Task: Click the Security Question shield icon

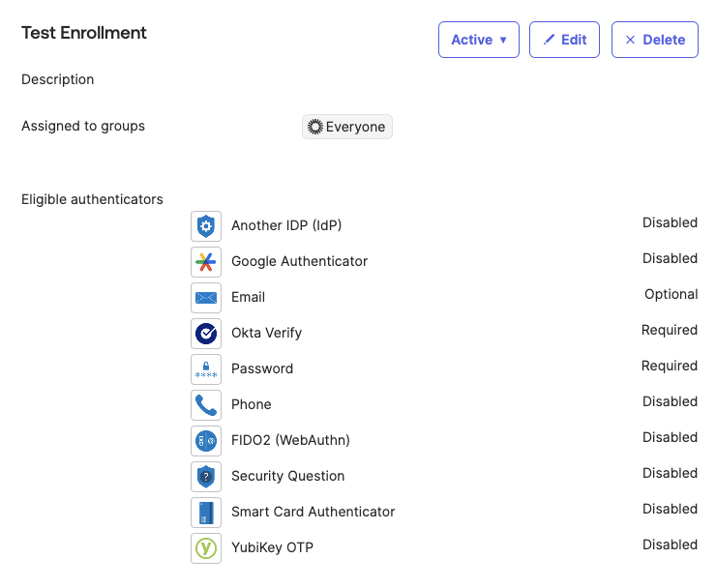Action: pos(205,477)
